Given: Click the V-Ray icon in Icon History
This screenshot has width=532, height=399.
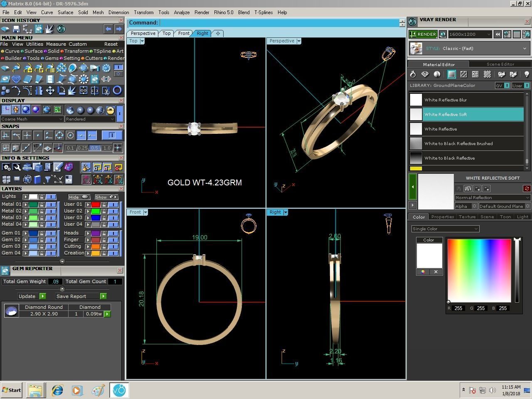Looking at the screenshot, I should point(61,29).
